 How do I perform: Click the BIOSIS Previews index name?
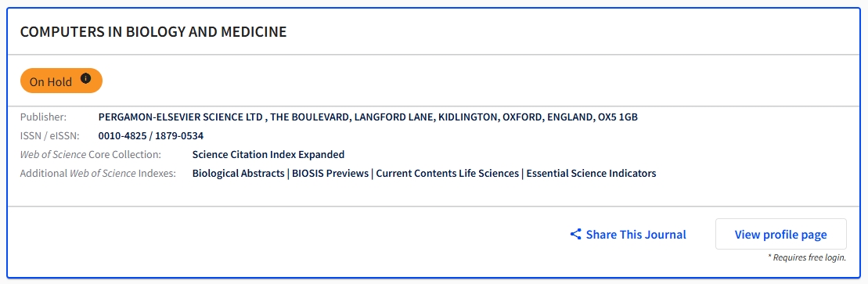pyautogui.click(x=330, y=173)
